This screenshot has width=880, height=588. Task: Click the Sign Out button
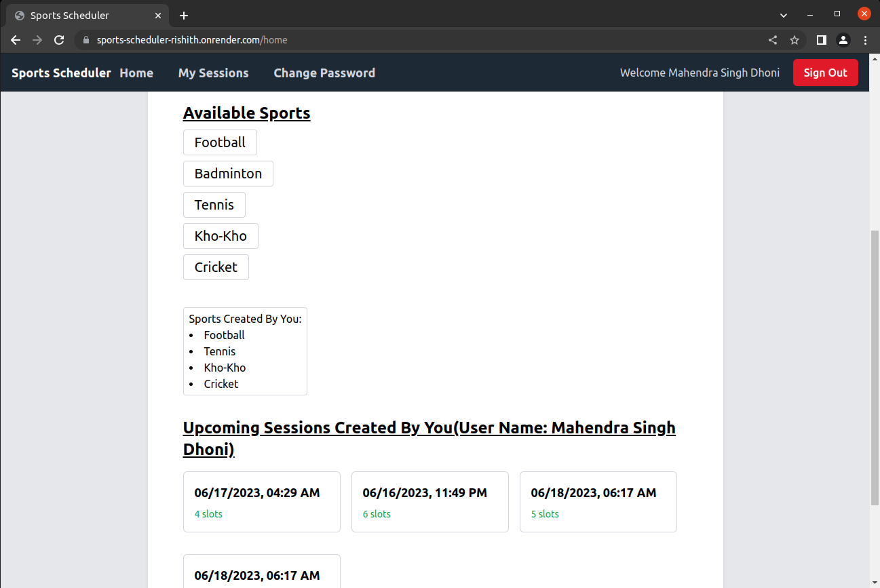(825, 72)
